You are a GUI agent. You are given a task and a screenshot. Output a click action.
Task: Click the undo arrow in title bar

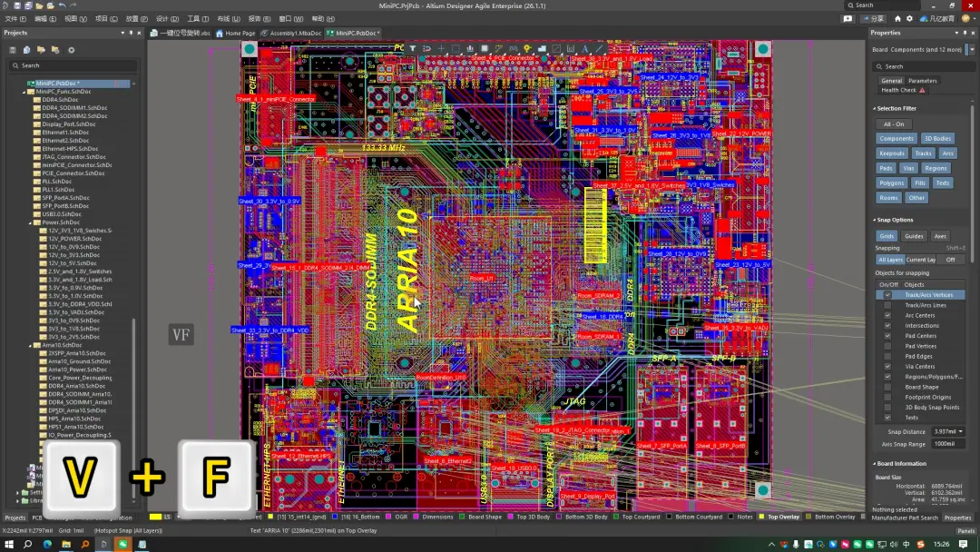point(62,5)
